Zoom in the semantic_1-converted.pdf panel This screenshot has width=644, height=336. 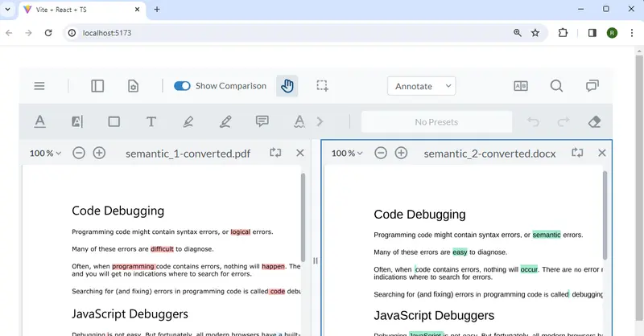pyautogui.click(x=99, y=153)
